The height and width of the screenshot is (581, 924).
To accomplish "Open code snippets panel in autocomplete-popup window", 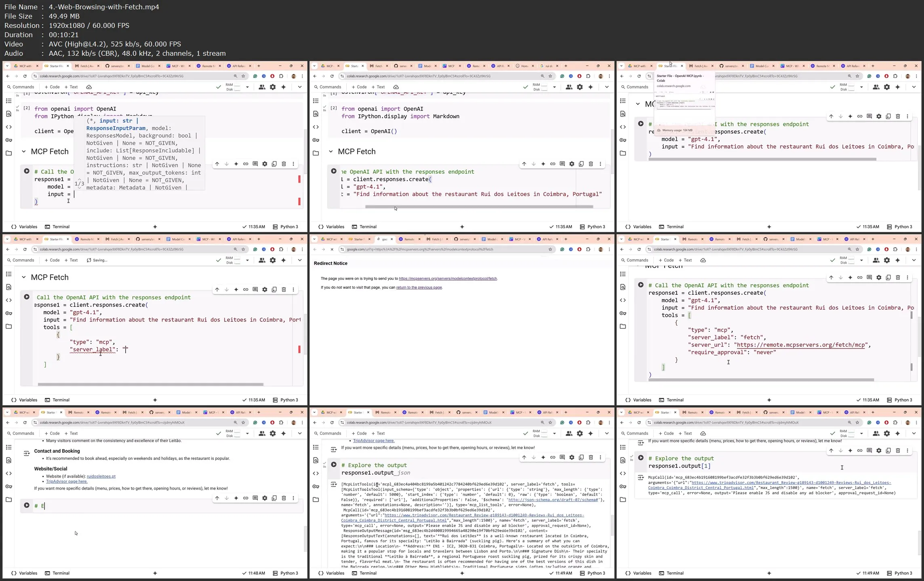I will coord(9,127).
